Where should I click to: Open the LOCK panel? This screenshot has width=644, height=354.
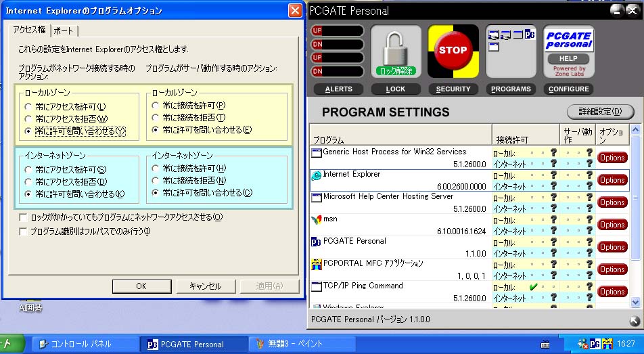[396, 89]
